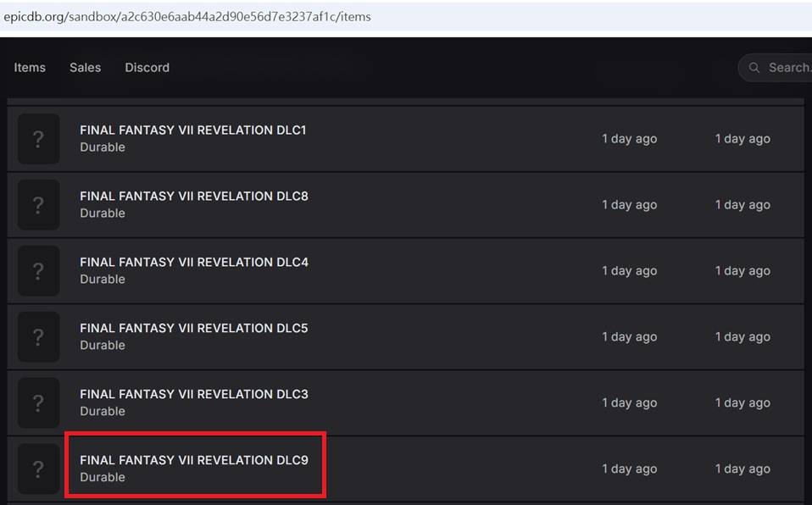The height and width of the screenshot is (505, 812).
Task: Click the first '1 day ago' in DLC5 row
Action: 629,337
